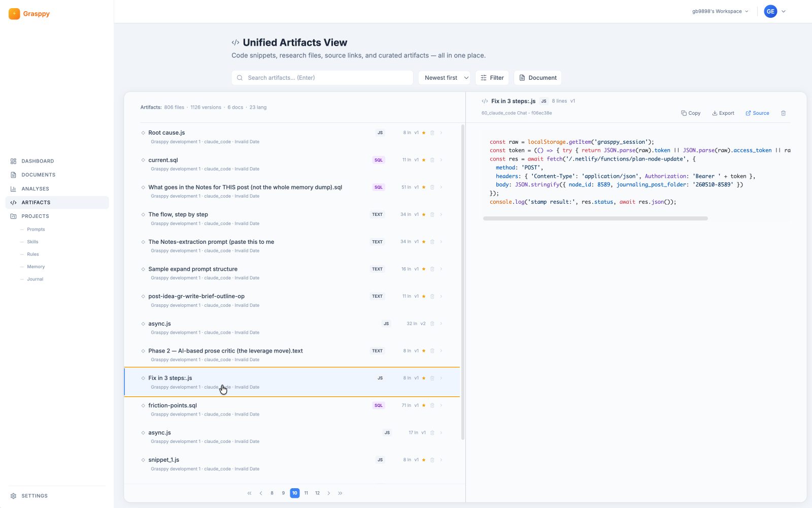Go to page 11

306,493
